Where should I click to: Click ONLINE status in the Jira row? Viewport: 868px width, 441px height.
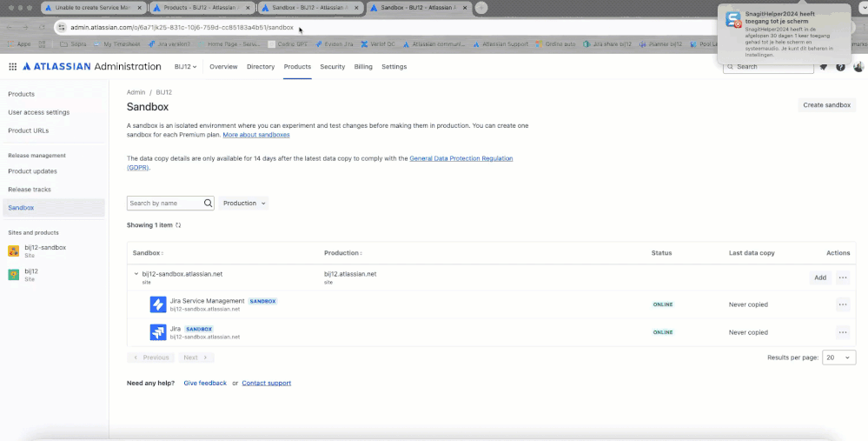tap(663, 332)
